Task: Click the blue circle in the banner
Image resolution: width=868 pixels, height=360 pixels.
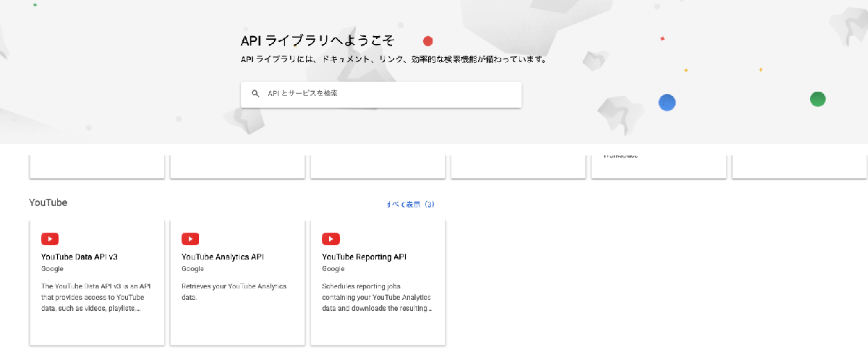Action: coord(667,103)
